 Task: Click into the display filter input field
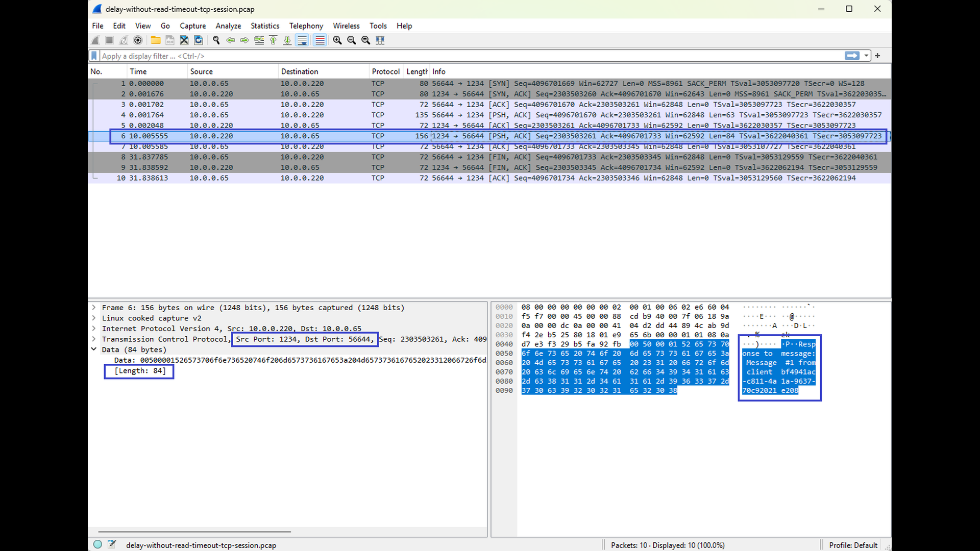(x=459, y=56)
